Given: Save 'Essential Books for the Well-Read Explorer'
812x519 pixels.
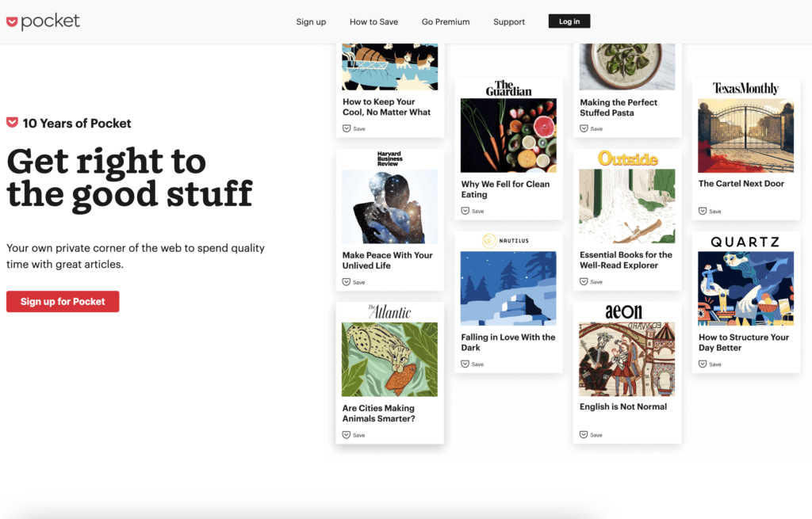Looking at the screenshot, I should click(x=592, y=282).
